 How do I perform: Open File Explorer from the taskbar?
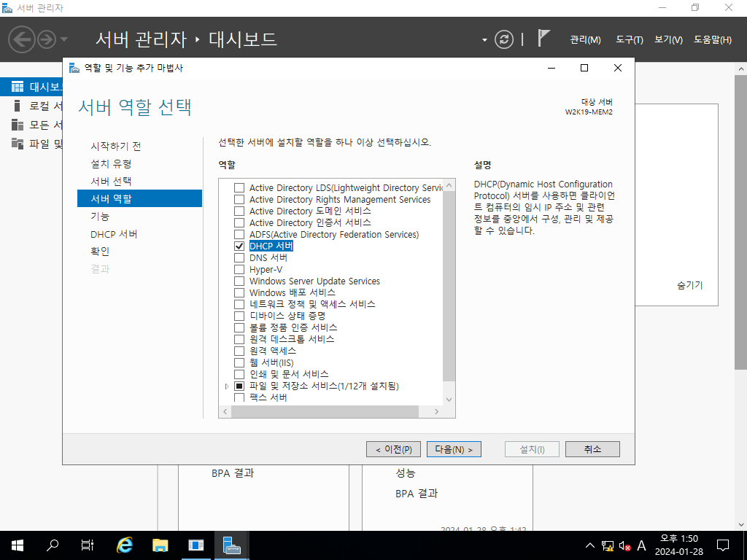click(x=160, y=545)
